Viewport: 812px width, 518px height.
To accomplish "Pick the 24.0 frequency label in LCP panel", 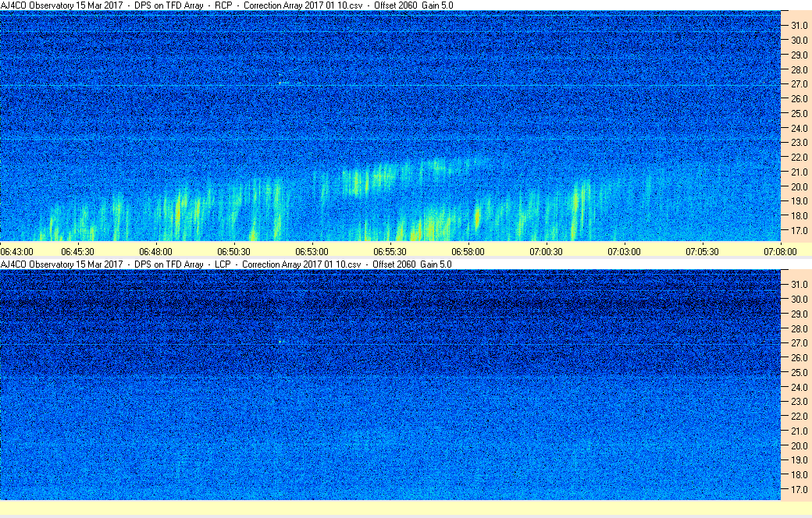I will tap(799, 387).
